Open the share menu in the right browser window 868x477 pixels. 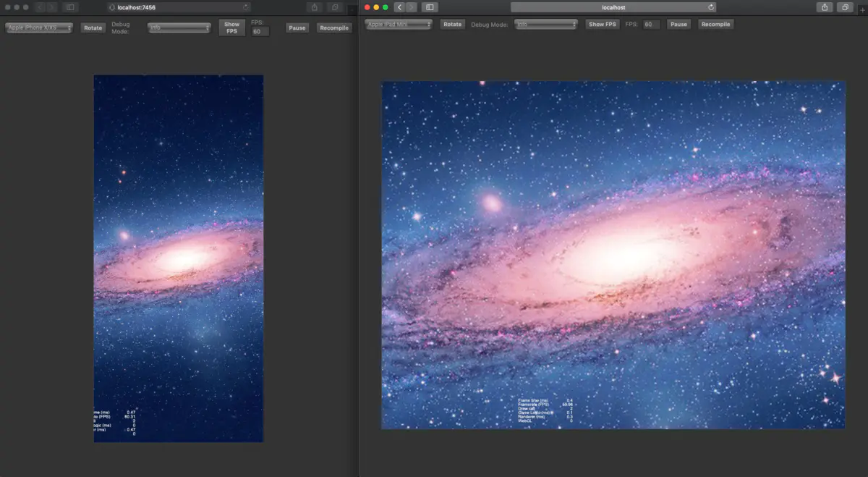pos(825,7)
